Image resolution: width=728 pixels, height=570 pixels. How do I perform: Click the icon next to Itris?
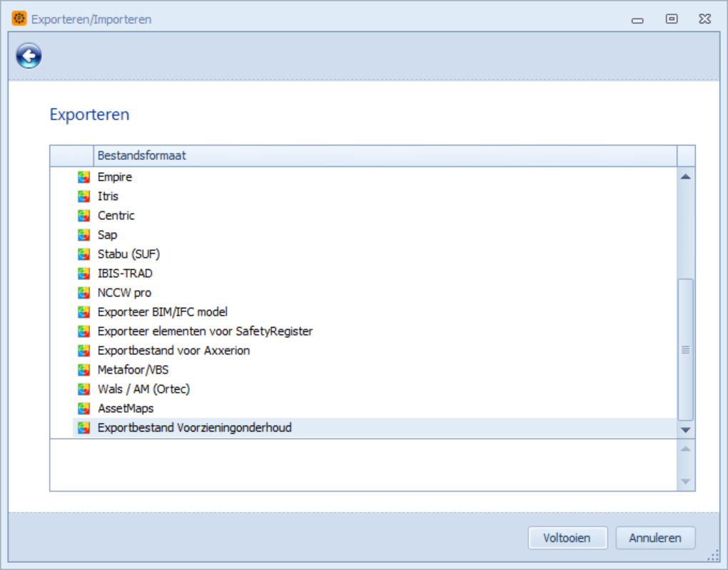pos(84,196)
